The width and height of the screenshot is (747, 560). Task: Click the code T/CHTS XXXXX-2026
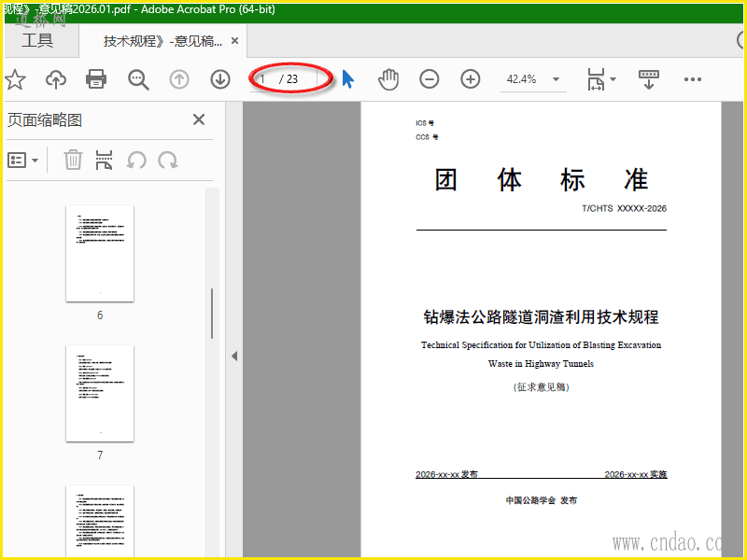[624, 208]
